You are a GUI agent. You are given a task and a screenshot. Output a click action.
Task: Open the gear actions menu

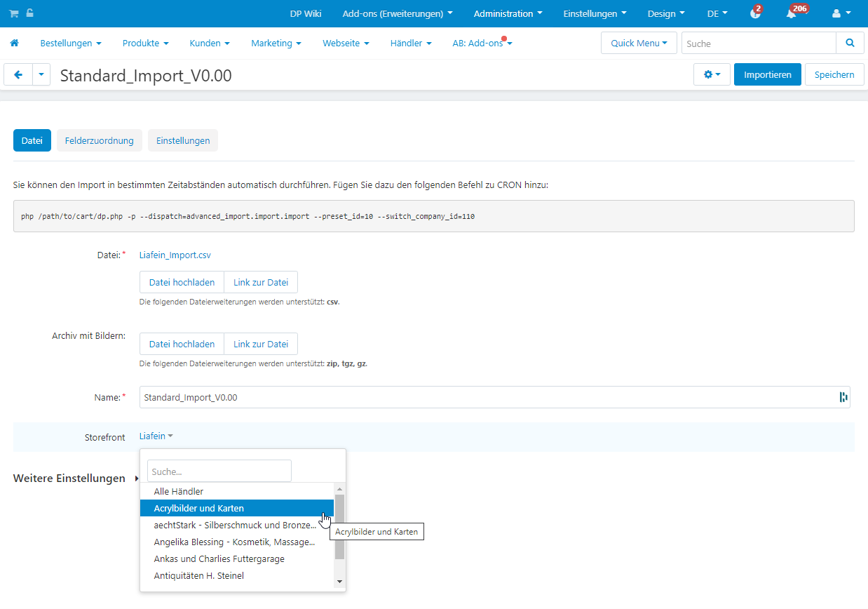(x=712, y=74)
